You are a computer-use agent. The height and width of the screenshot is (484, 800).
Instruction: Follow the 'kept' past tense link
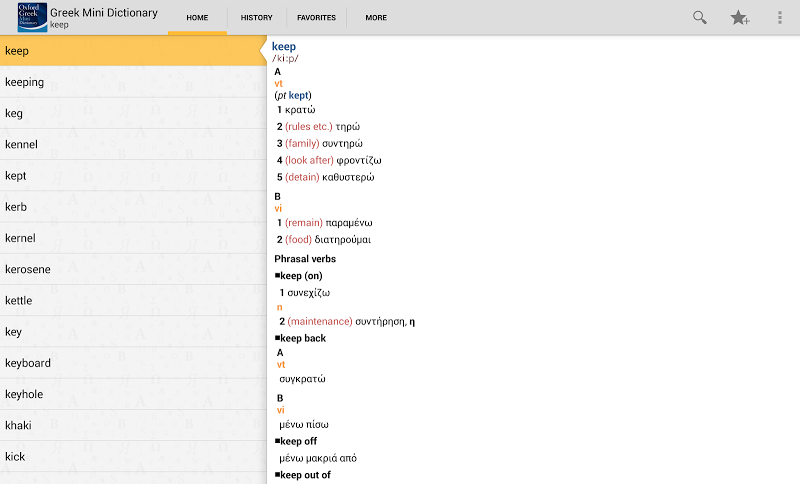(299, 95)
